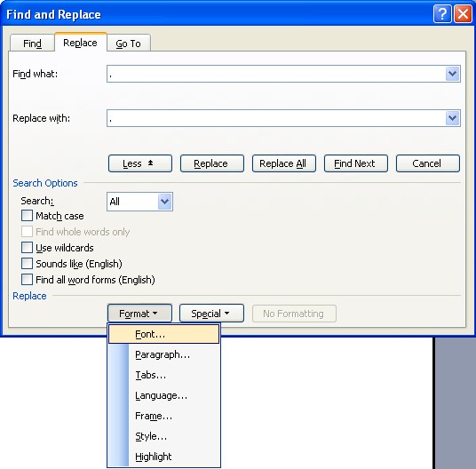
Task: Open the Go To tab
Action: tap(129, 44)
